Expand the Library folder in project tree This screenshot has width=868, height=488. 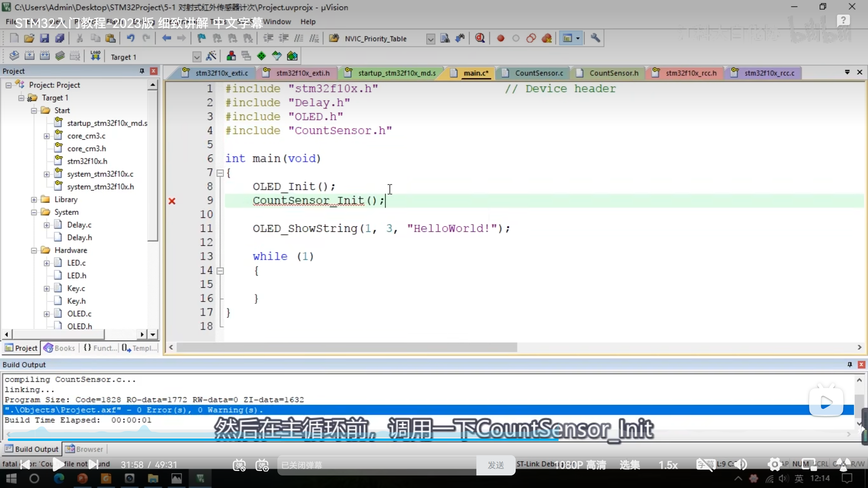[34, 200]
